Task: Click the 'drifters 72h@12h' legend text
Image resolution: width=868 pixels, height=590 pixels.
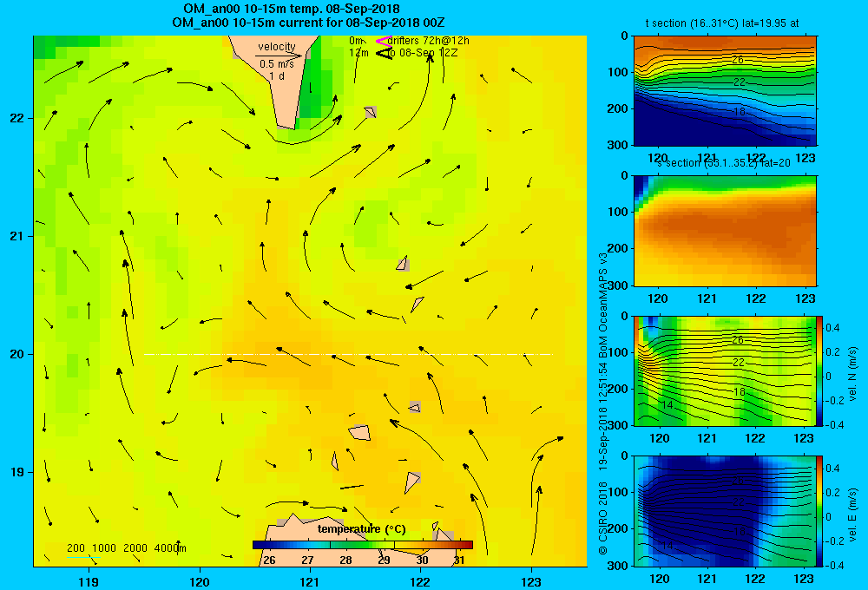Action: point(429,41)
